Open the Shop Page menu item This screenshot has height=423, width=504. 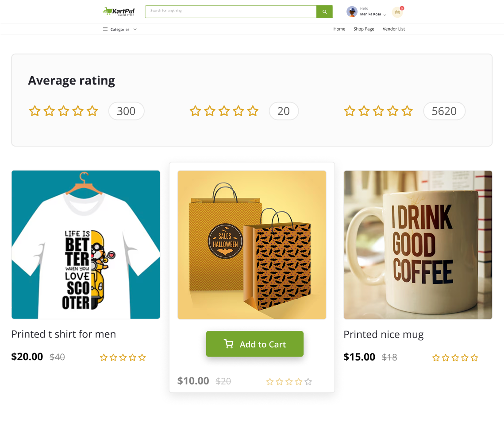(364, 29)
